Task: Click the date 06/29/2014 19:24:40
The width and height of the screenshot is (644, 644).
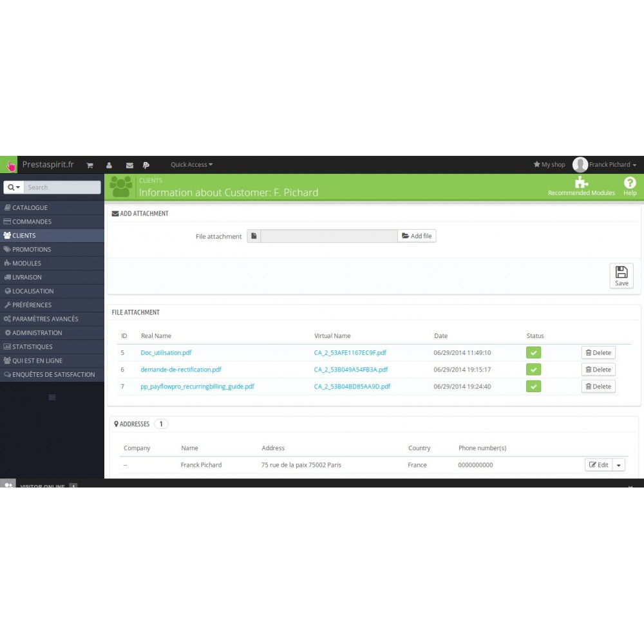Action: 462,386
